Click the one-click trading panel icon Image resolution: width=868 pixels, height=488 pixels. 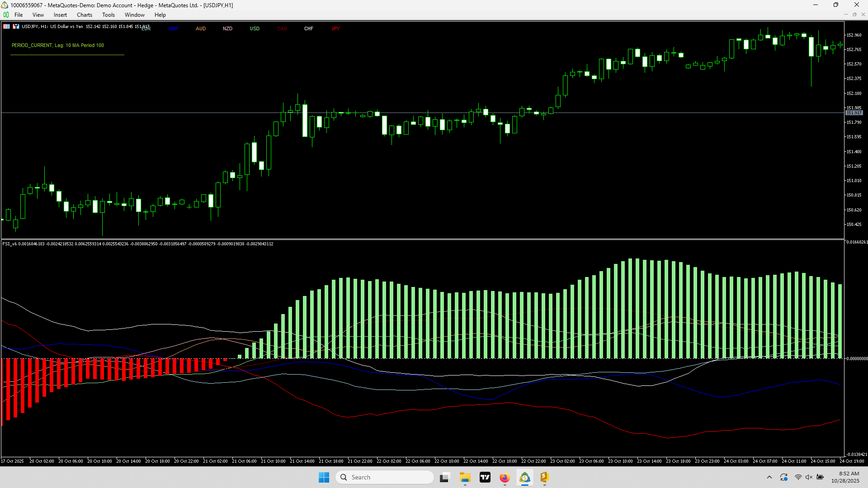tap(16, 27)
